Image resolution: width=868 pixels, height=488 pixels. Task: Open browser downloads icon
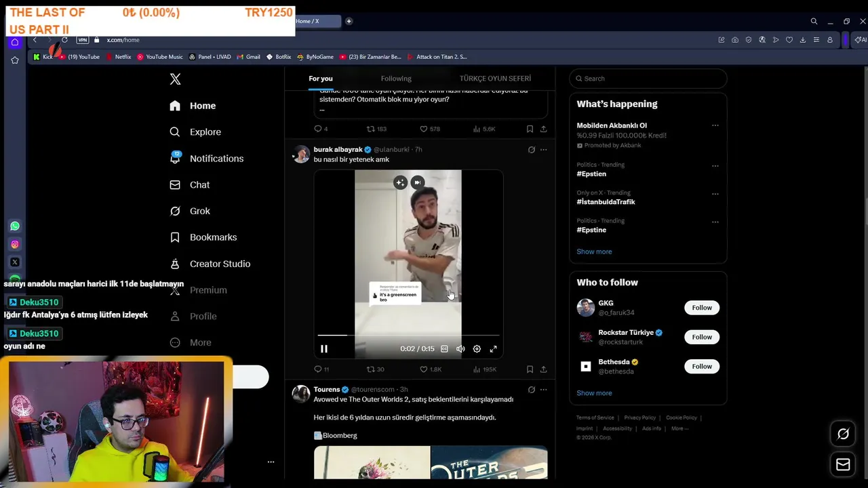coord(803,40)
